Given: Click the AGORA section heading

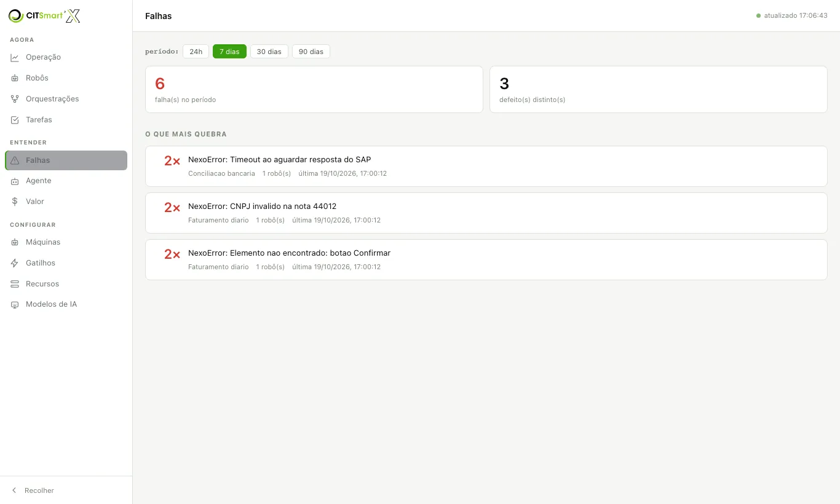Looking at the screenshot, I should click(x=22, y=40).
